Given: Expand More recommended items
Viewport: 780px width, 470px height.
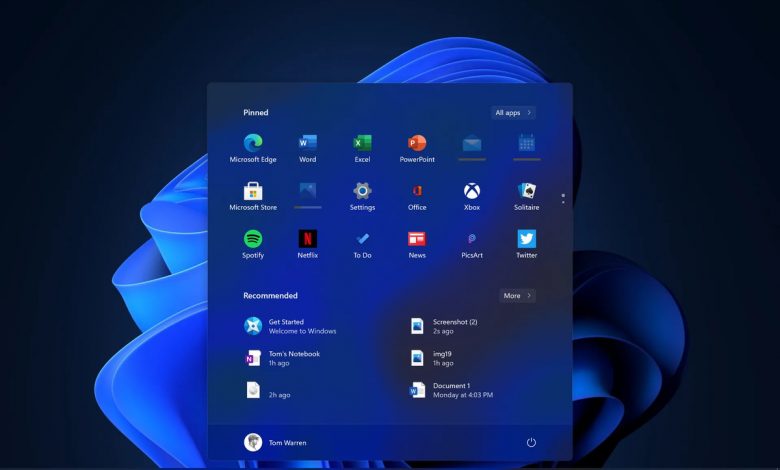Looking at the screenshot, I should coord(517,296).
